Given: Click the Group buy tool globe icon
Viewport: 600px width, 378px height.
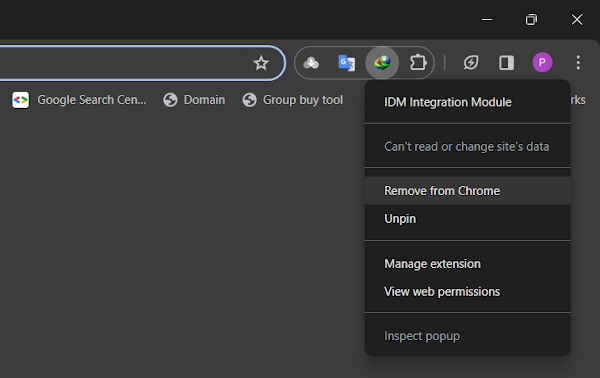Looking at the screenshot, I should point(249,100).
